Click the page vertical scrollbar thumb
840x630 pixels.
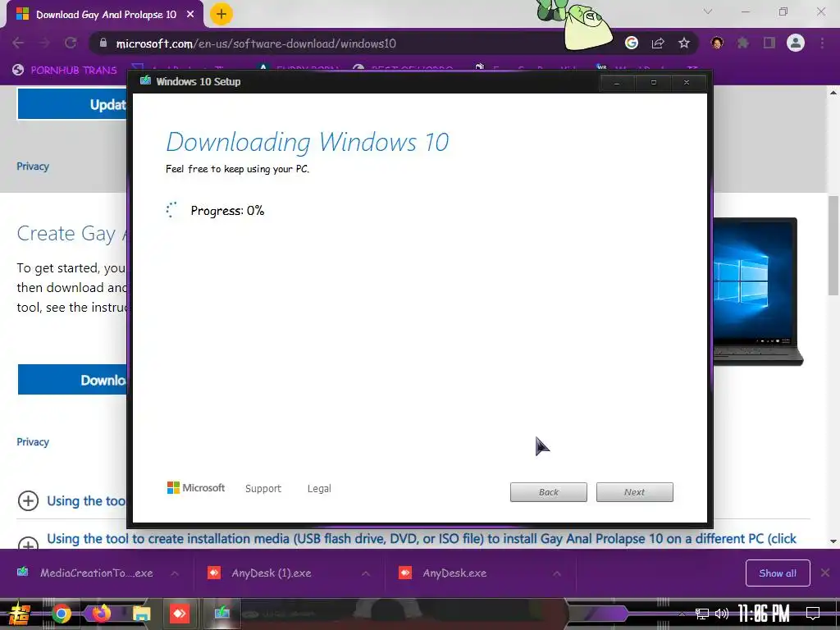pos(833,245)
